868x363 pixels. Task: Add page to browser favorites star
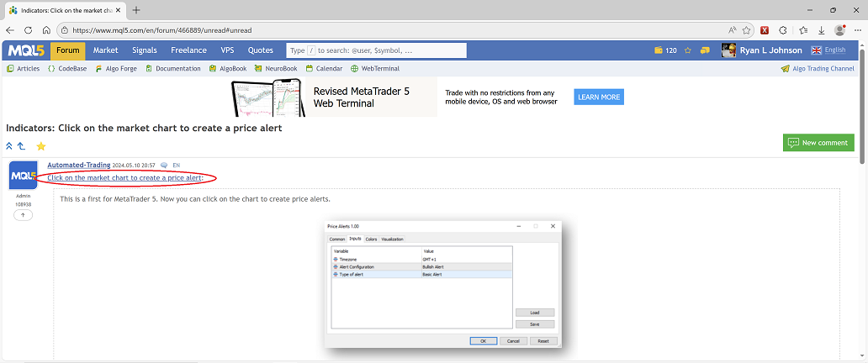747,30
